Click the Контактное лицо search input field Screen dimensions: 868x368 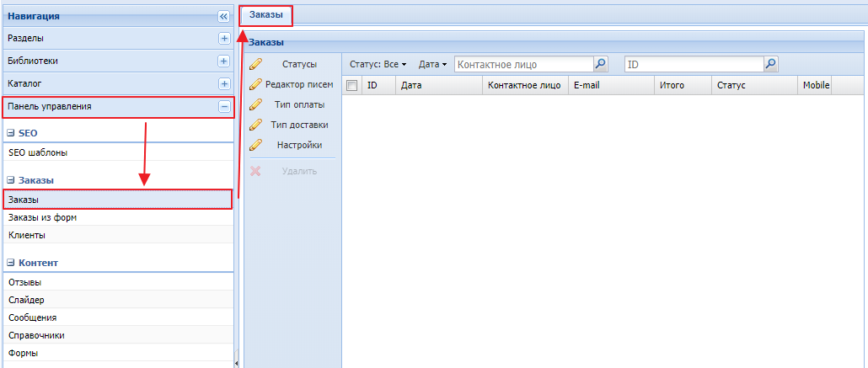click(522, 64)
